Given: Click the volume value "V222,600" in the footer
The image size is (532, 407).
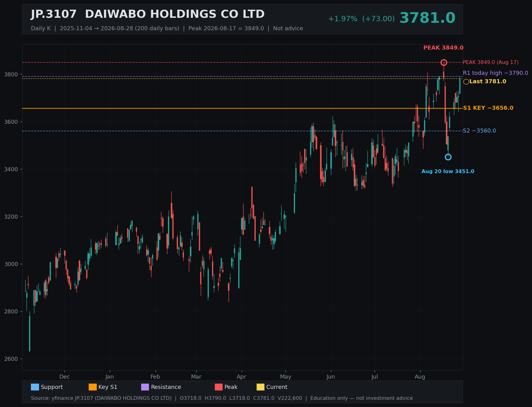Looking at the screenshot, I should (290, 398).
